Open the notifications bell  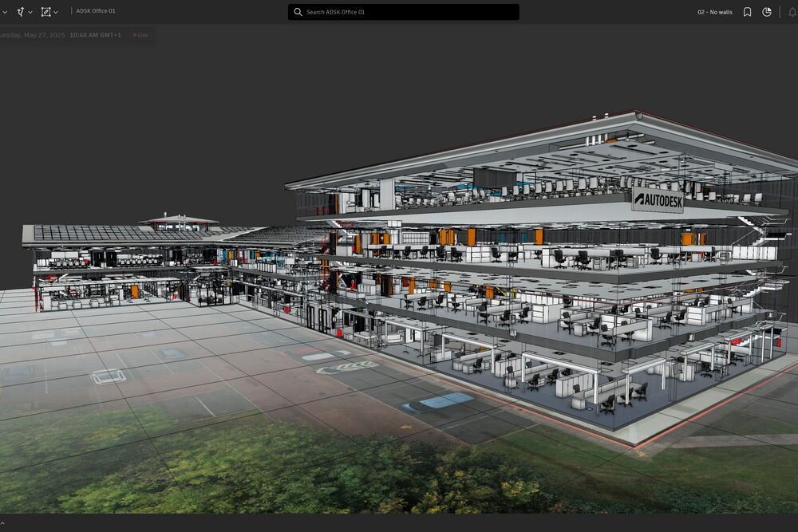(792, 12)
